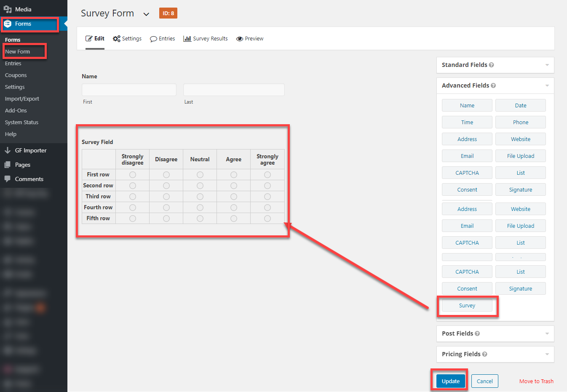Collapse the Advanced Fields panel
Viewport: 567px width, 392px height.
[547, 85]
